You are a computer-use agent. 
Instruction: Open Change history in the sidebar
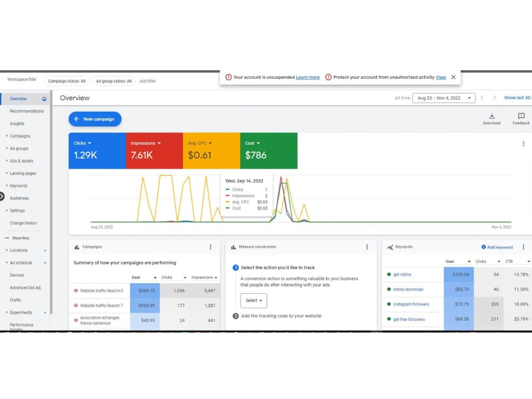click(x=23, y=223)
